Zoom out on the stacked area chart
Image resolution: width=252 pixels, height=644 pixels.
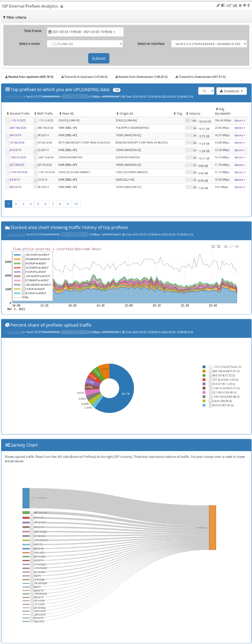219,247
